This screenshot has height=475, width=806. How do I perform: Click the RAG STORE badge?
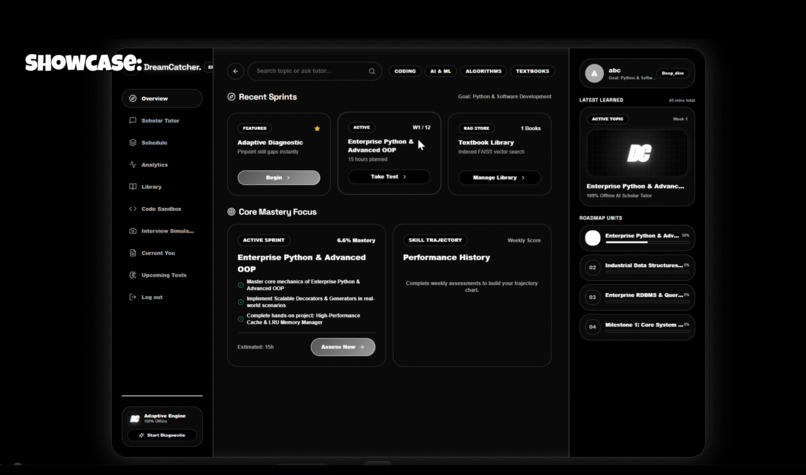click(477, 128)
